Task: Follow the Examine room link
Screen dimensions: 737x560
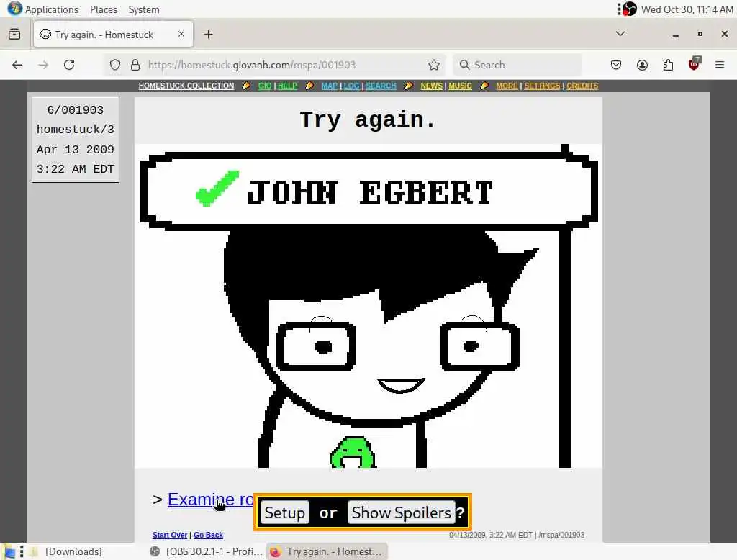Action: pyautogui.click(x=211, y=500)
